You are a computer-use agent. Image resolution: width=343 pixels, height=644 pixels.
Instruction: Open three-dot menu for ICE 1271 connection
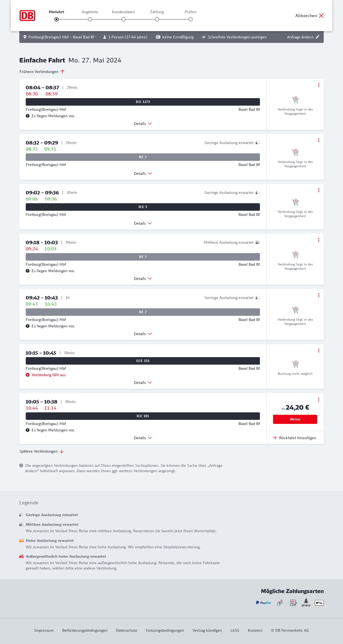319,85
